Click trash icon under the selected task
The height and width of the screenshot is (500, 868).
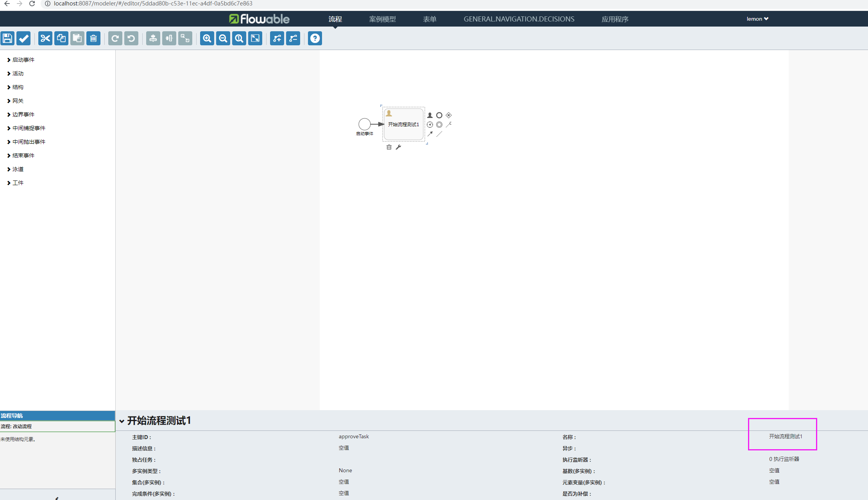pos(389,147)
